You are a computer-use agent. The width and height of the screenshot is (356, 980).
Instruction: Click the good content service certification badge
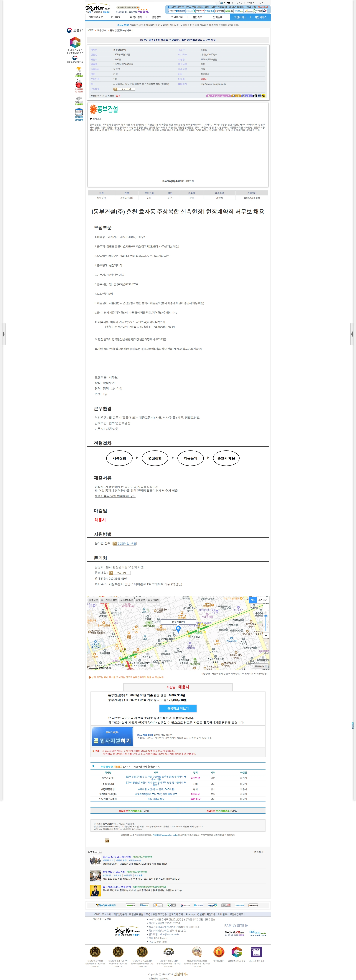pyautogui.click(x=75, y=45)
